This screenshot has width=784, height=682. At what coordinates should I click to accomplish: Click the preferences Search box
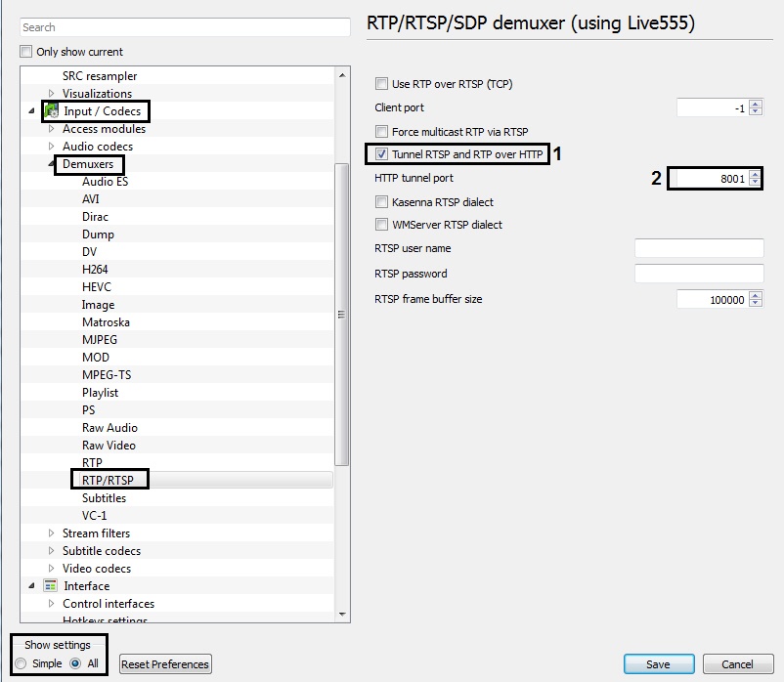[x=185, y=27]
